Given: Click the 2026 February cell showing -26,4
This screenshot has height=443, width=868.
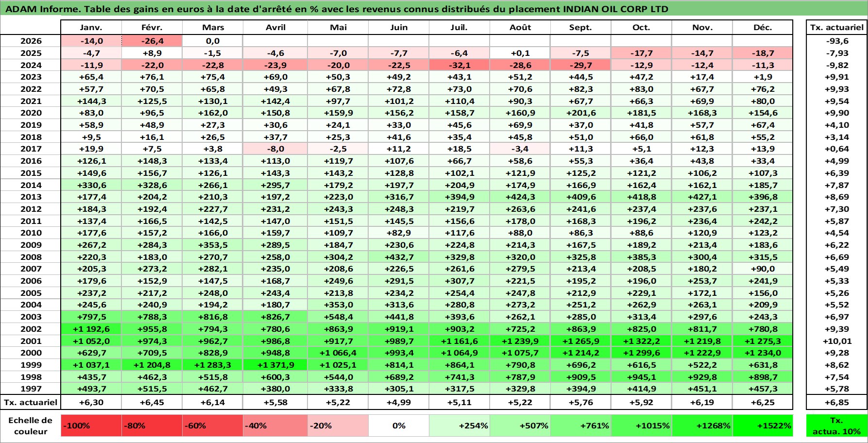Looking at the screenshot, I should [152, 41].
